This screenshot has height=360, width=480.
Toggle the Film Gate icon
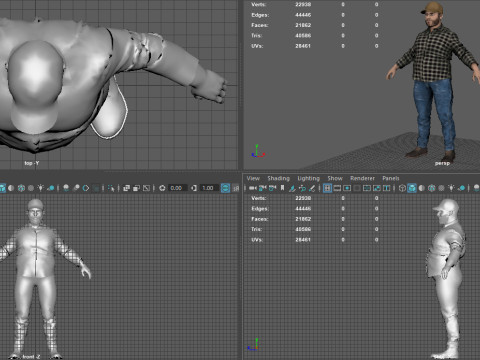(x=337, y=188)
